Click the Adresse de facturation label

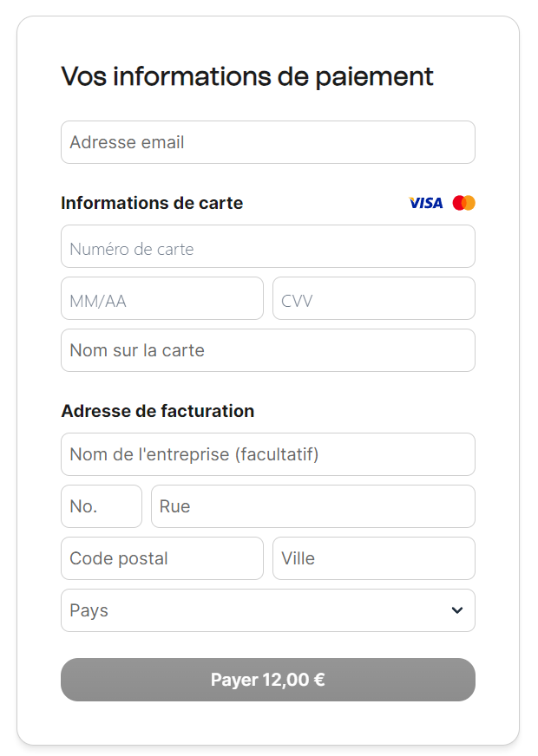(x=157, y=411)
